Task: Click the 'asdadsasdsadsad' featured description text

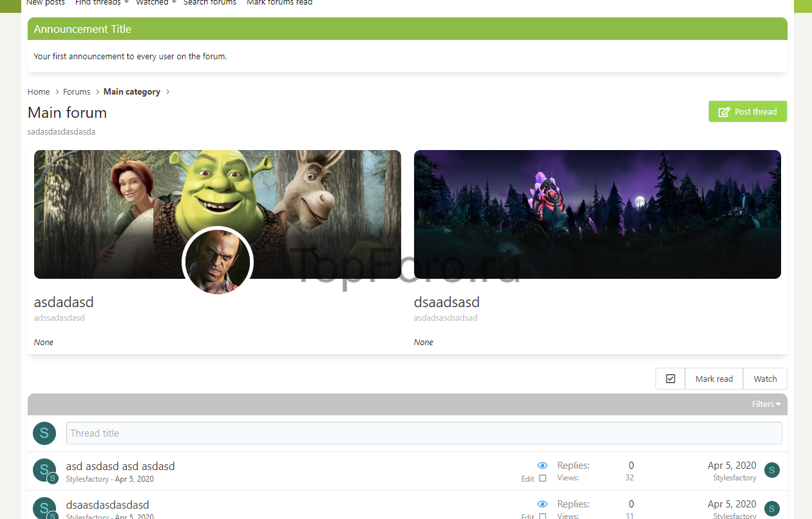Action: tap(446, 318)
